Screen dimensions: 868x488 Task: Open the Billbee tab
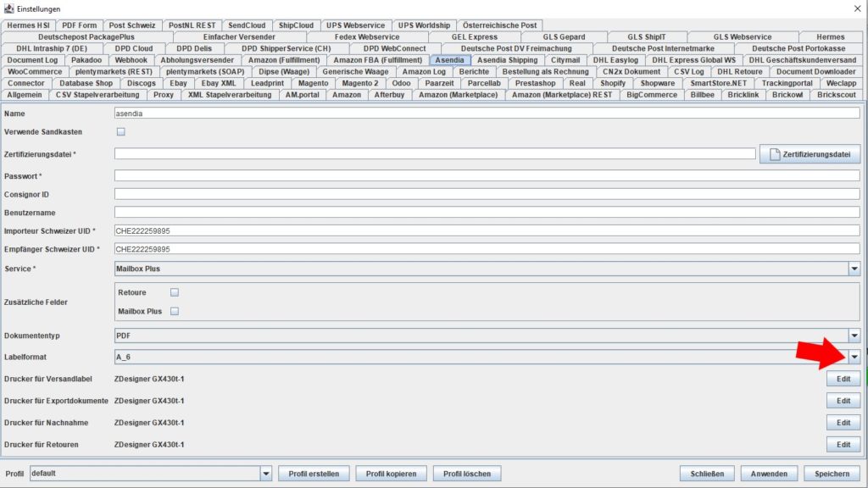702,95
